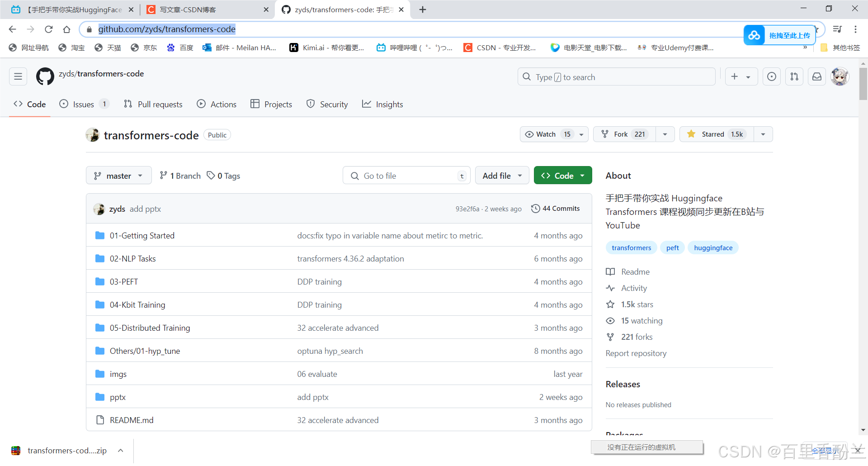Screen dimensions: 868x466
Task: Open the green Code dropdown
Action: 563,176
